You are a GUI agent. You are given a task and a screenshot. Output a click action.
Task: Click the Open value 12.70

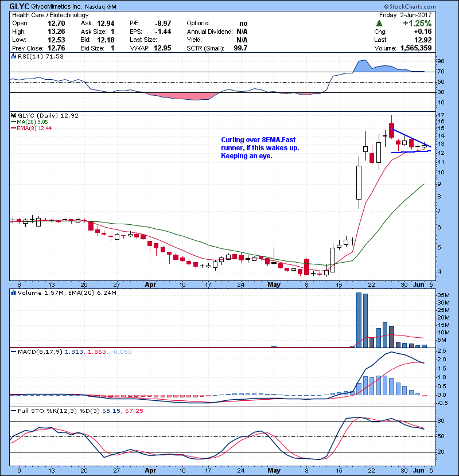coord(56,24)
